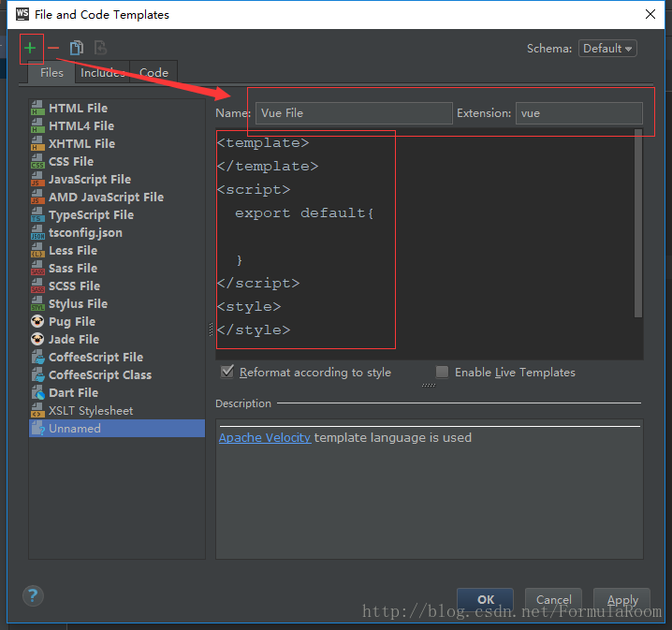Click the Reset to Default icon
Viewport: 672px width, 630px height.
tap(100, 48)
